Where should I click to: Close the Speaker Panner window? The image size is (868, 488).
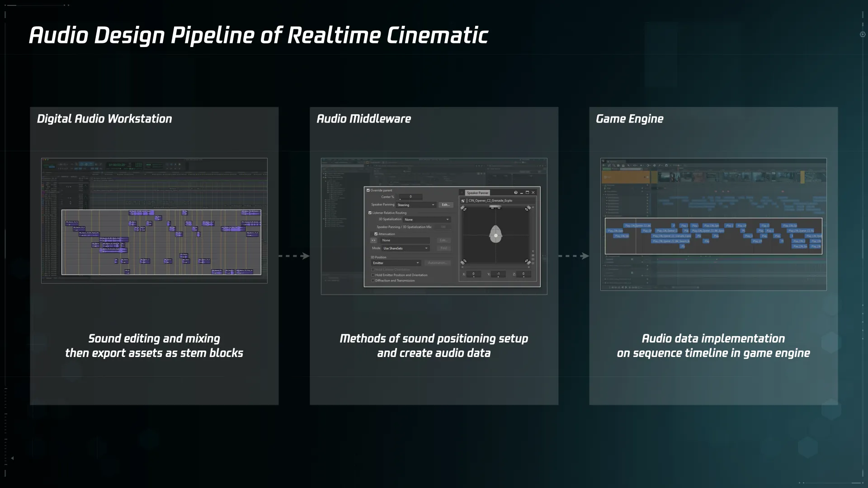[533, 192]
